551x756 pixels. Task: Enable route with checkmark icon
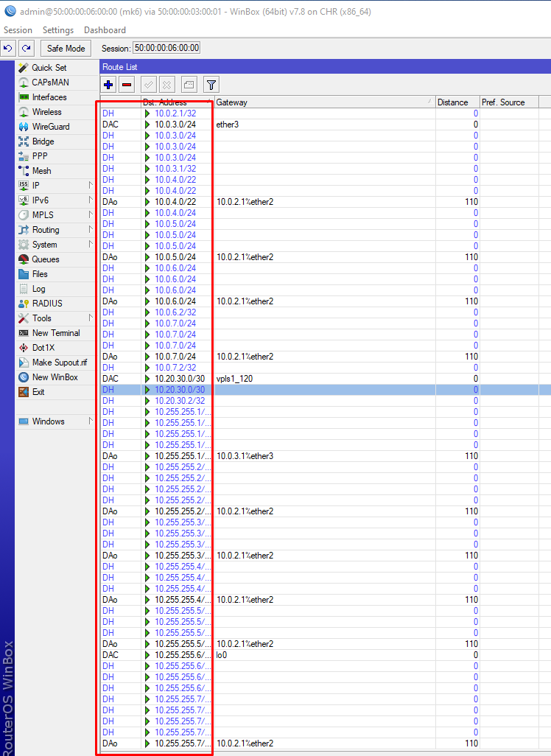point(149,85)
